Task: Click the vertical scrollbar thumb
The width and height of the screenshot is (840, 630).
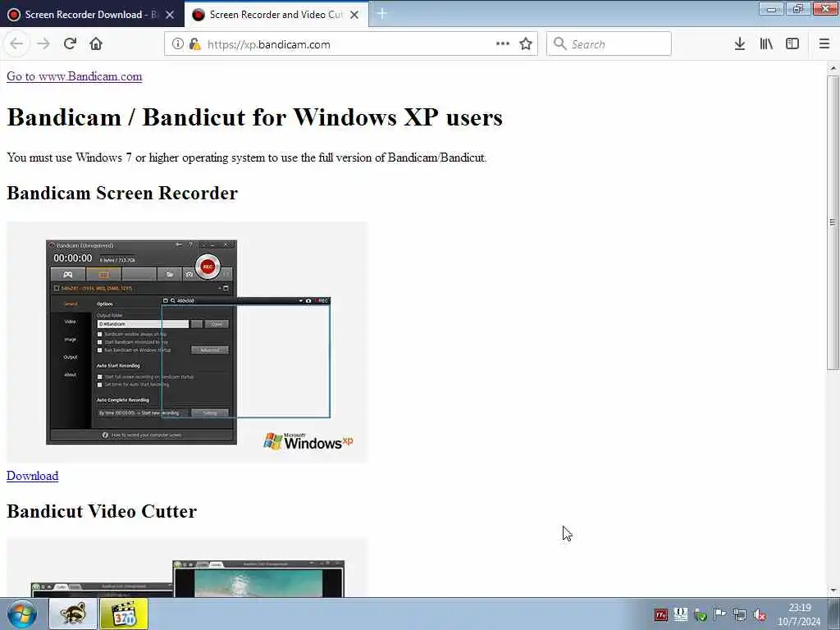Action: click(833, 222)
